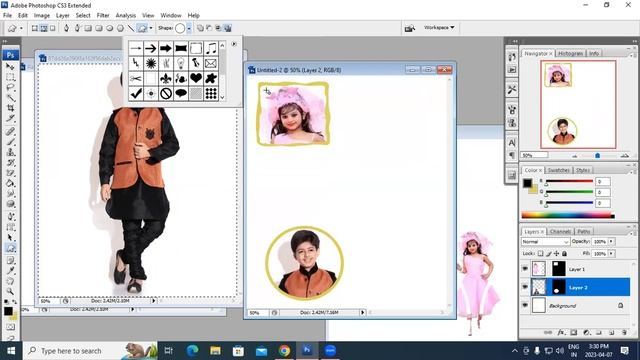The width and height of the screenshot is (640, 360).
Task: Choose the fleur-de-lis custom shape
Action: [166, 78]
